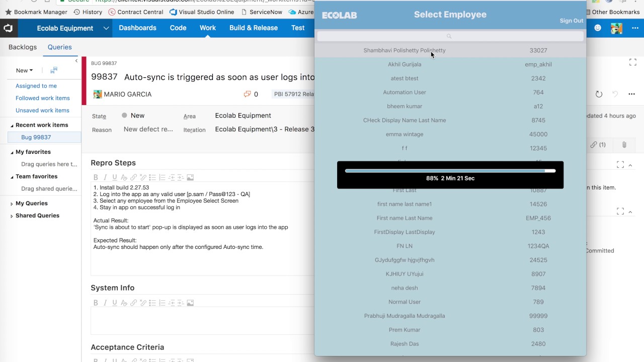The height and width of the screenshot is (362, 644).
Task: Click the search icon in employee search bar
Action: pos(449,36)
